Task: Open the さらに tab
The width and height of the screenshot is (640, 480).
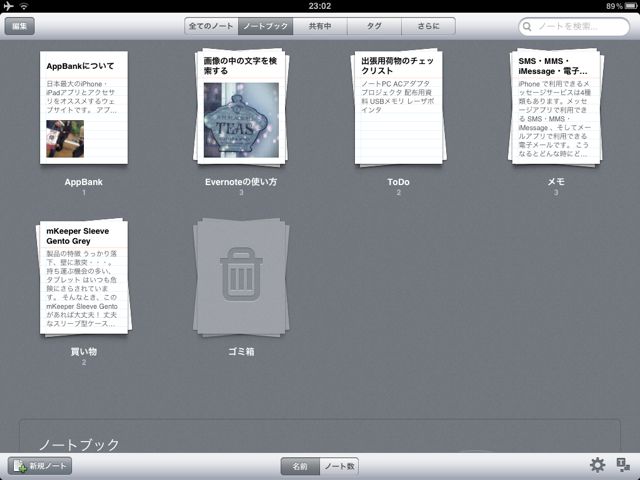Action: click(429, 26)
